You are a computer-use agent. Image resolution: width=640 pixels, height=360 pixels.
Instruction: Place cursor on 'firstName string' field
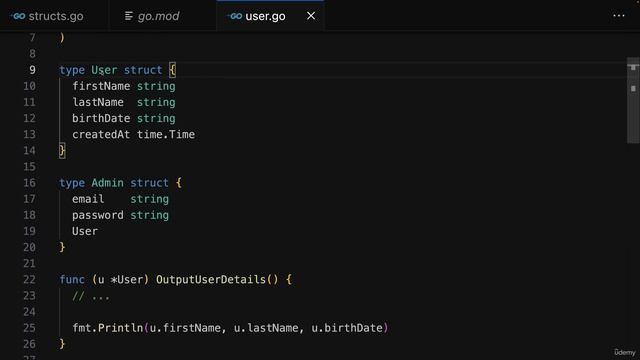point(124,87)
